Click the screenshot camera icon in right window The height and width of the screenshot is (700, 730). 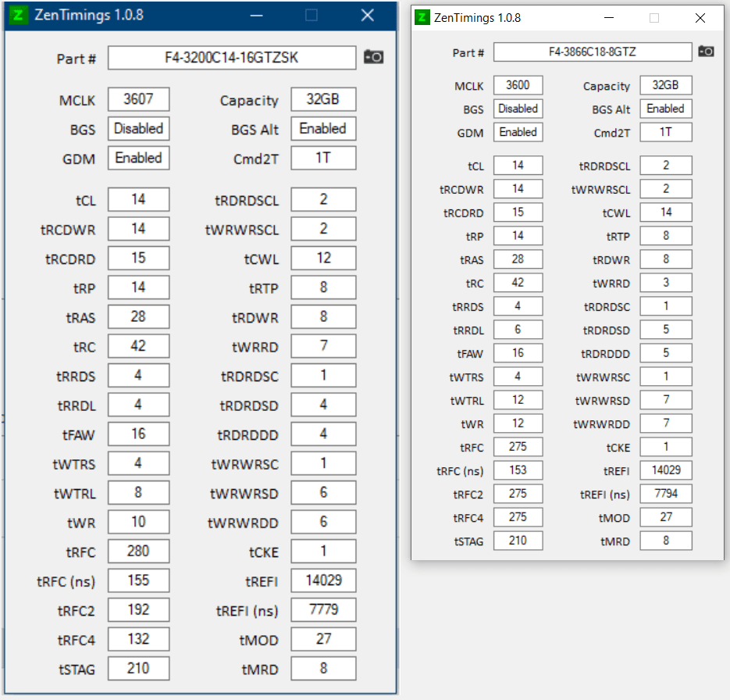pos(706,52)
